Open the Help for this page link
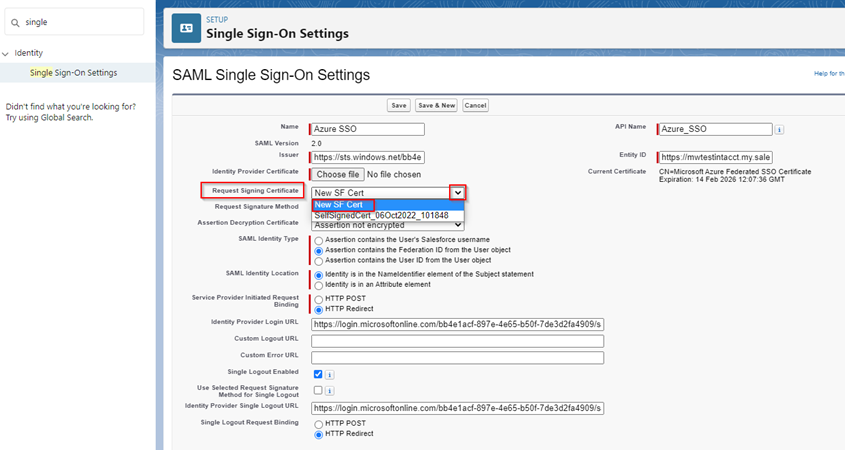 point(829,73)
